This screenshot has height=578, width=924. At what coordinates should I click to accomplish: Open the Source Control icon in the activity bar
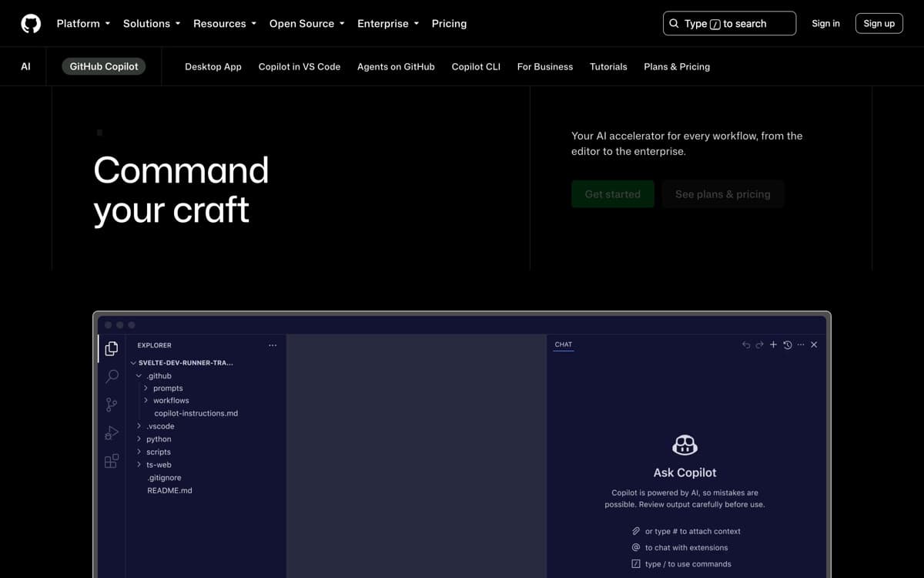click(112, 405)
